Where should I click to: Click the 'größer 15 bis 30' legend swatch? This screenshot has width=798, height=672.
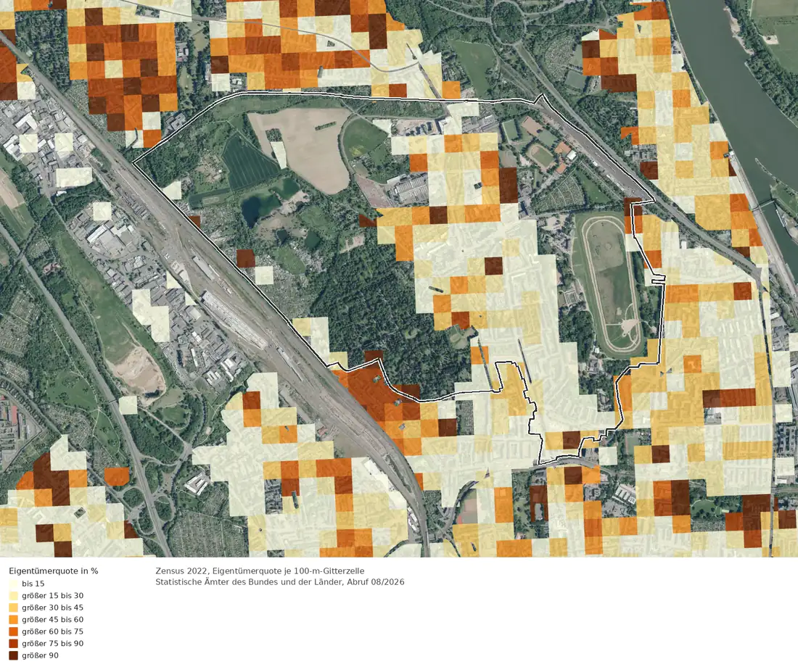coord(13,596)
